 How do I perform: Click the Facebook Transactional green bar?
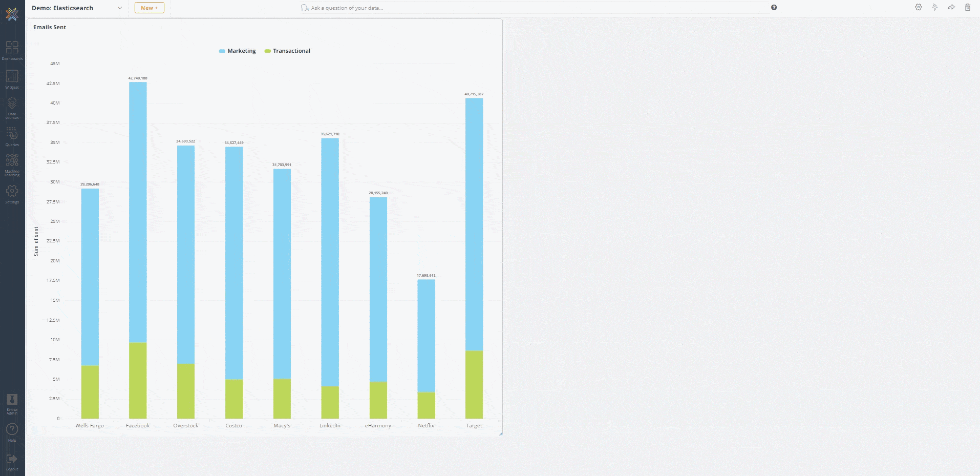[x=138, y=381]
